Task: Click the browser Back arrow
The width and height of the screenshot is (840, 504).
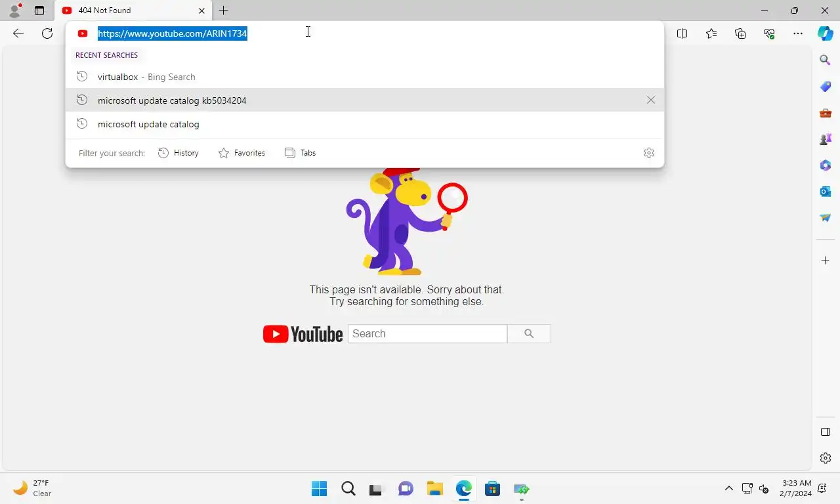Action: pyautogui.click(x=18, y=33)
